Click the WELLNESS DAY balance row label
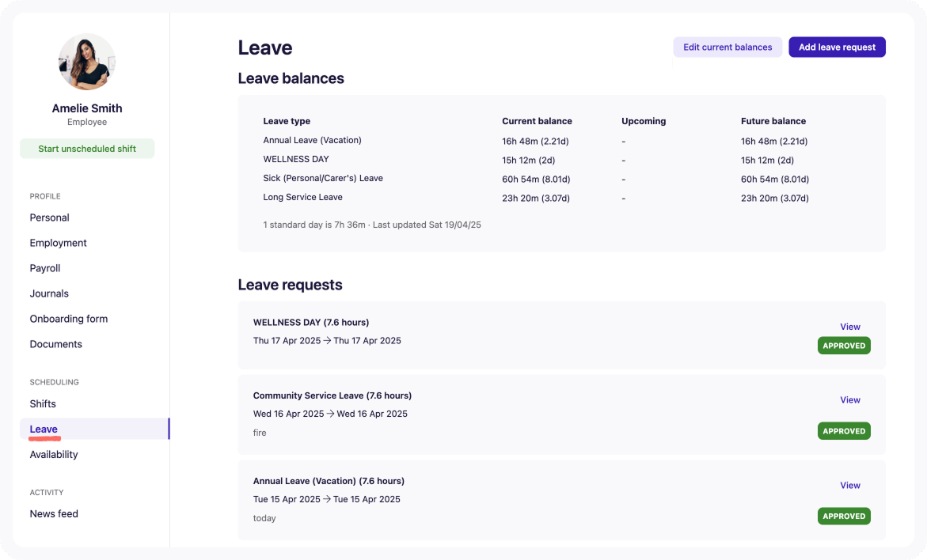927x560 pixels. [x=295, y=159]
